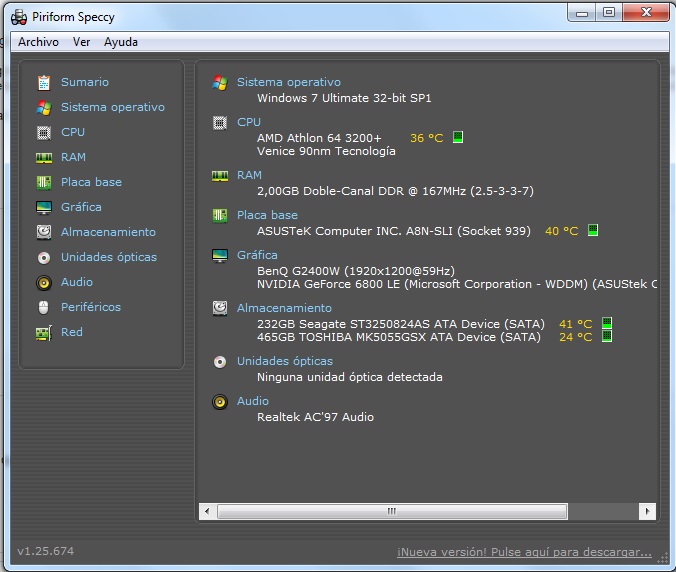Click the Unidades ópticas disc icon in sidebar

pyautogui.click(x=44, y=258)
